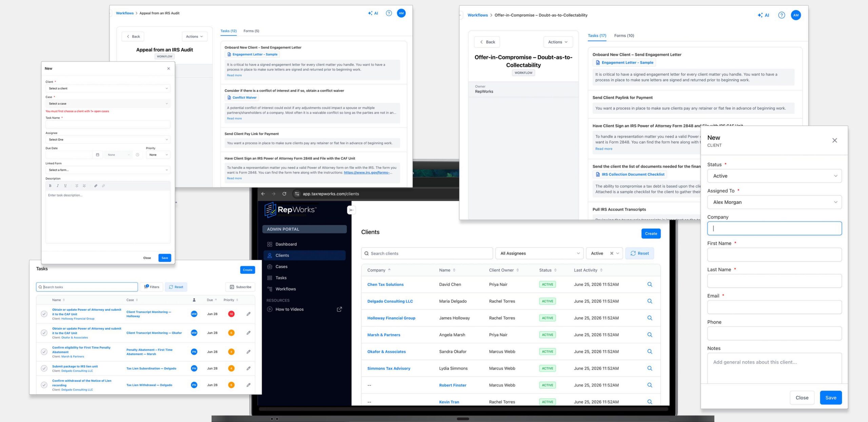
Task: Check off Confirm eligibility for First Time Penalty Abatement
Action: (x=44, y=352)
